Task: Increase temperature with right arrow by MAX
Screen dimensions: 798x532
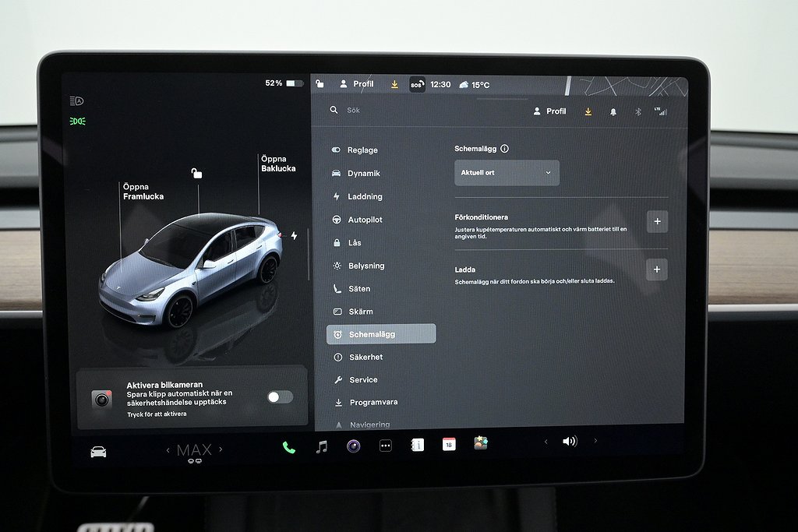Action: coord(221,449)
